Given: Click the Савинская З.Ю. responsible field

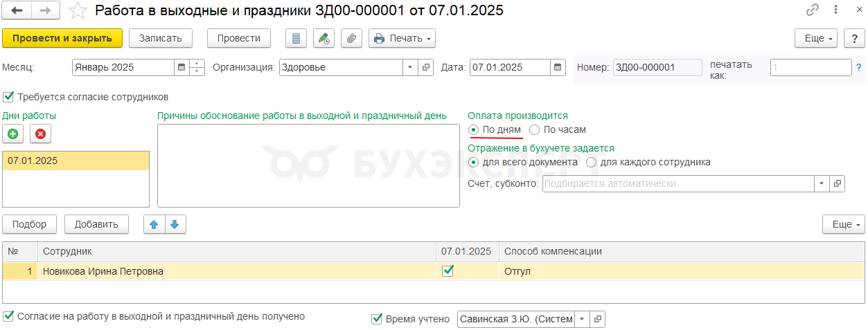Looking at the screenshot, I should tap(516, 319).
